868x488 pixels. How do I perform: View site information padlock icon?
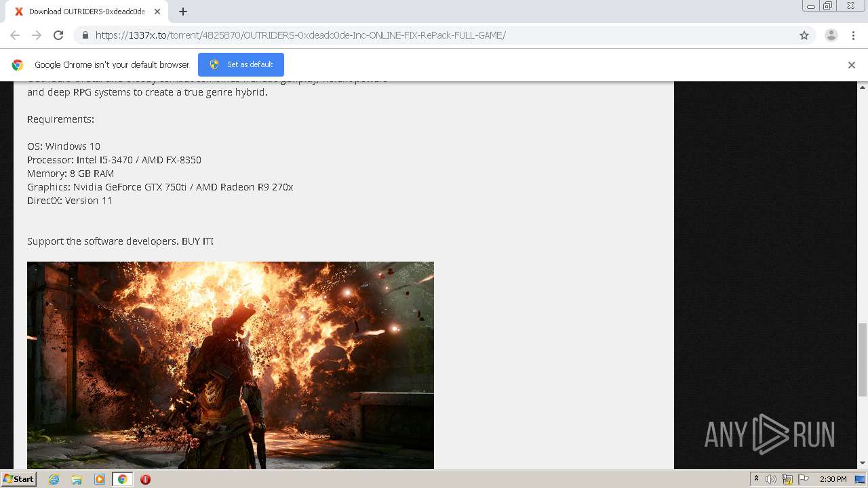point(85,35)
